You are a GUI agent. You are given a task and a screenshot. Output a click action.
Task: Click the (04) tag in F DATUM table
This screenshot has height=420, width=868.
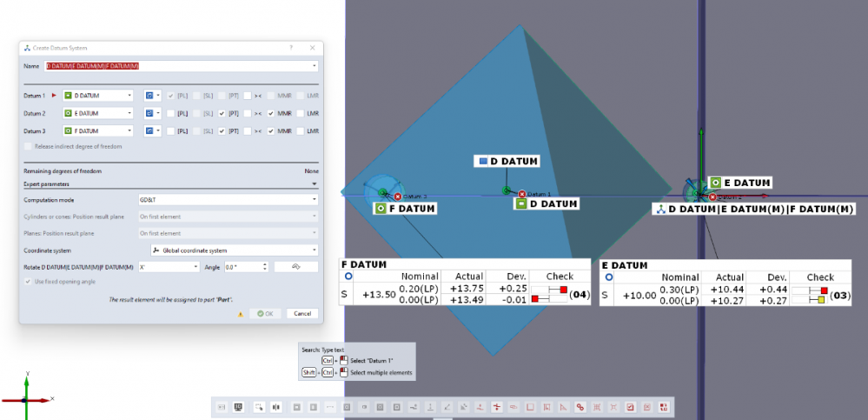tap(579, 295)
